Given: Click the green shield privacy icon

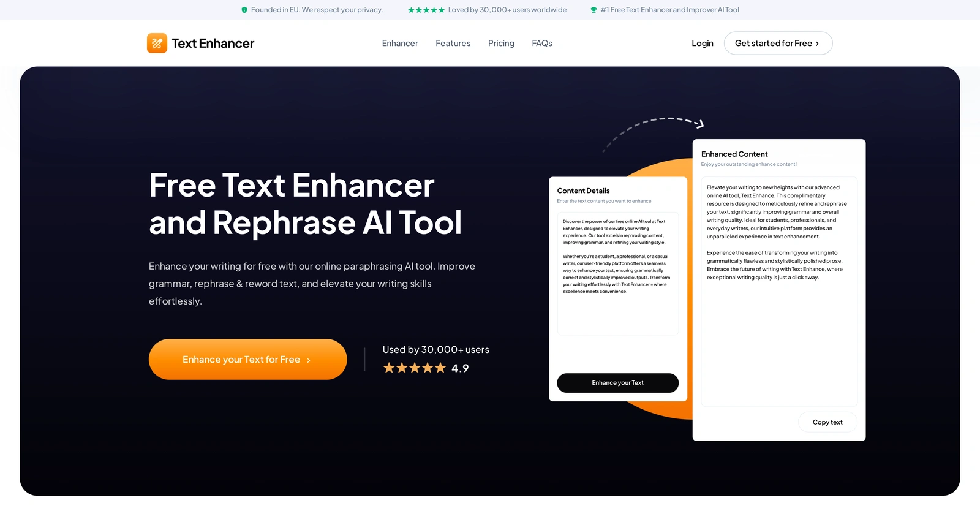Looking at the screenshot, I should click(244, 10).
